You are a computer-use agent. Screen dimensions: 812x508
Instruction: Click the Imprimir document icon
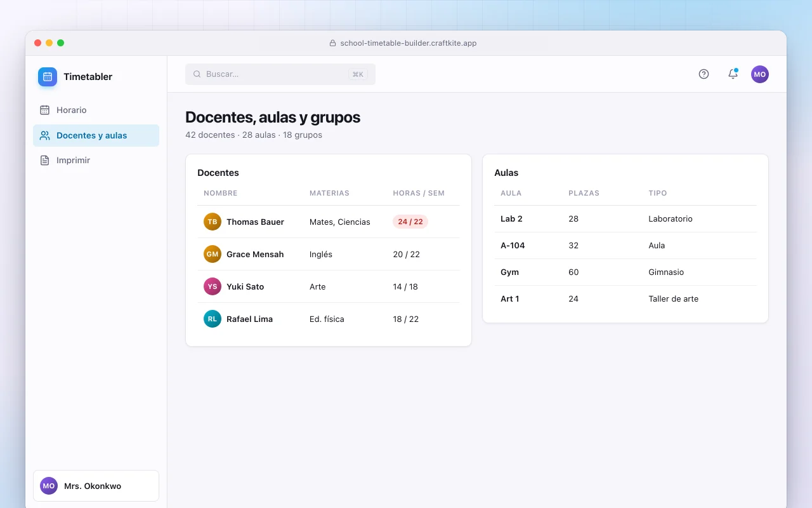(x=44, y=160)
